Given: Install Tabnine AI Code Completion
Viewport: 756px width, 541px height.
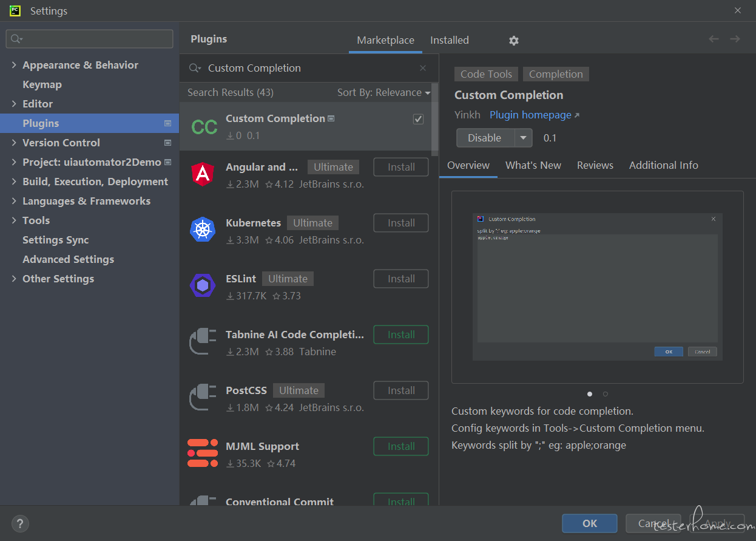Looking at the screenshot, I should (401, 335).
